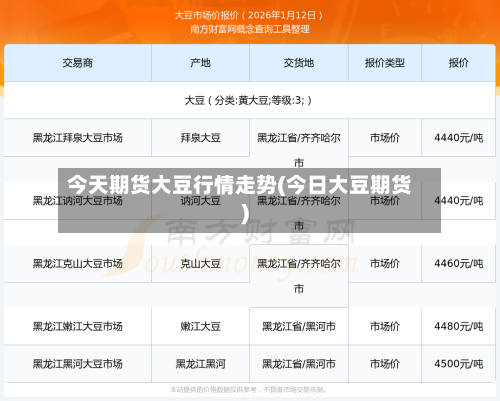Click the 4500元/吨 price cell
This screenshot has width=500, height=401.
coord(459,364)
